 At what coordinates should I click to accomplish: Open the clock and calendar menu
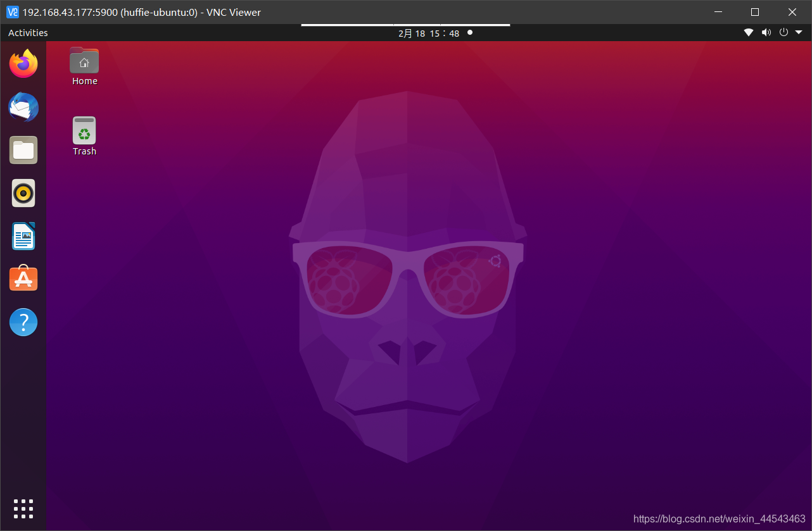(x=429, y=33)
